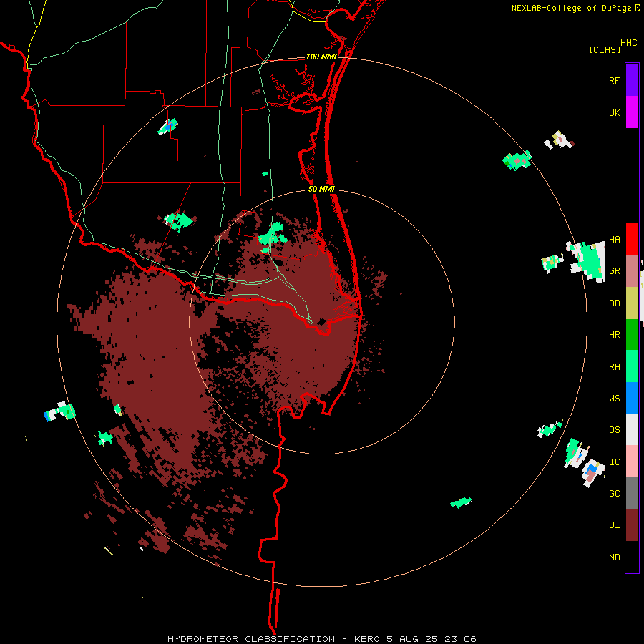Click the Hydrometeor Classification KBRO title text
The width and height of the screenshot is (644, 644).
click(321, 639)
